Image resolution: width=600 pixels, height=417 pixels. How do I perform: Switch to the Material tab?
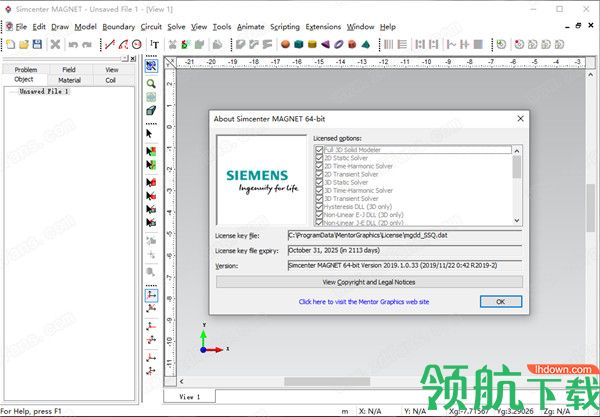pos(70,80)
